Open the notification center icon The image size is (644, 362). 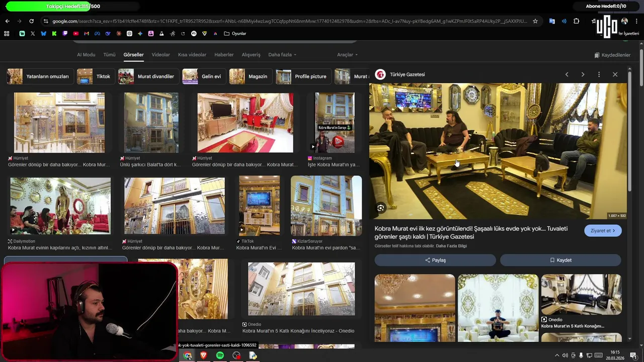tap(633, 355)
